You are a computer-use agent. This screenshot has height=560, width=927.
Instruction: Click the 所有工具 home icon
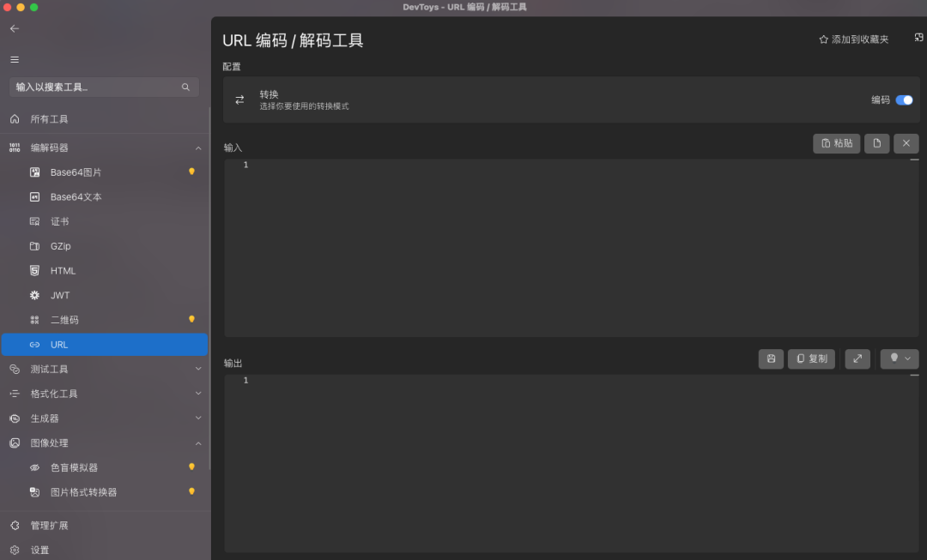click(15, 119)
